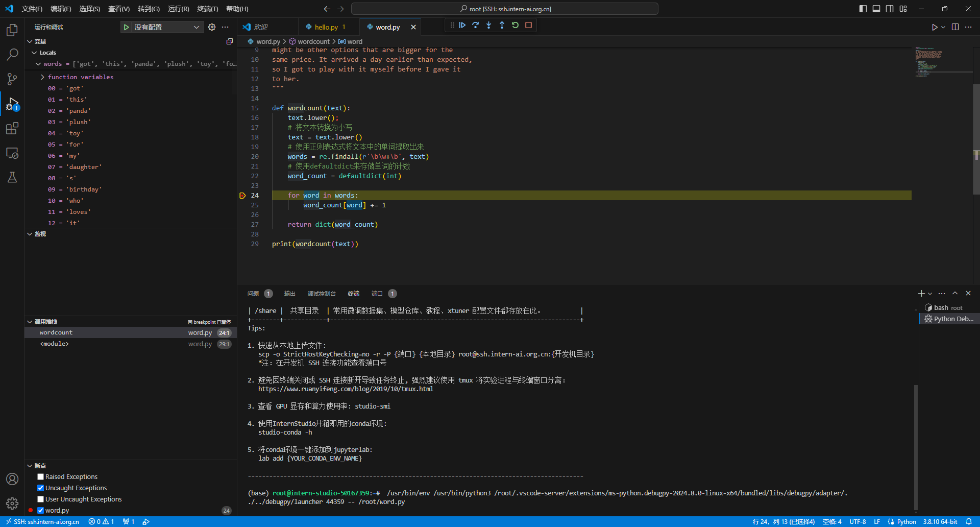Close the bottom panel

(x=968, y=294)
